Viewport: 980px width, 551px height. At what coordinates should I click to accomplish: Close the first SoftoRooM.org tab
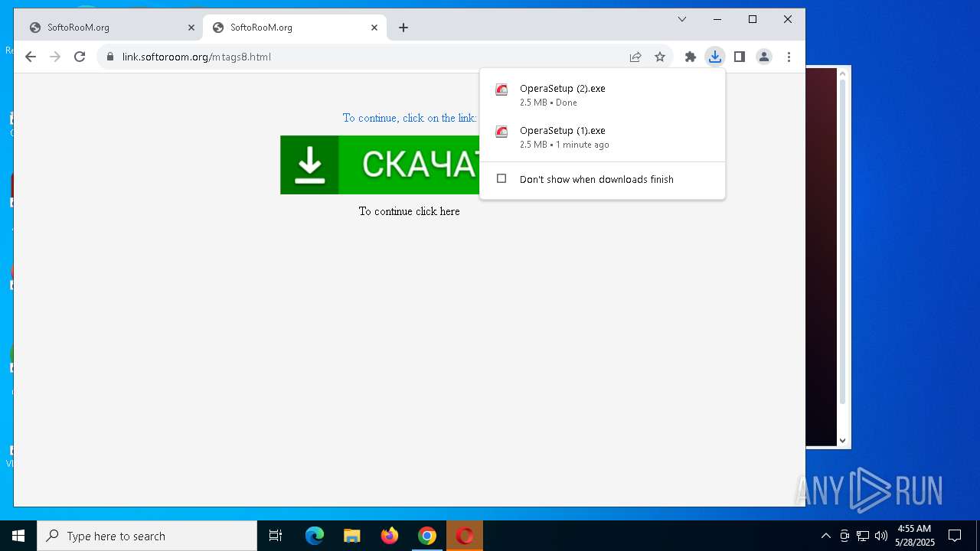(x=191, y=28)
